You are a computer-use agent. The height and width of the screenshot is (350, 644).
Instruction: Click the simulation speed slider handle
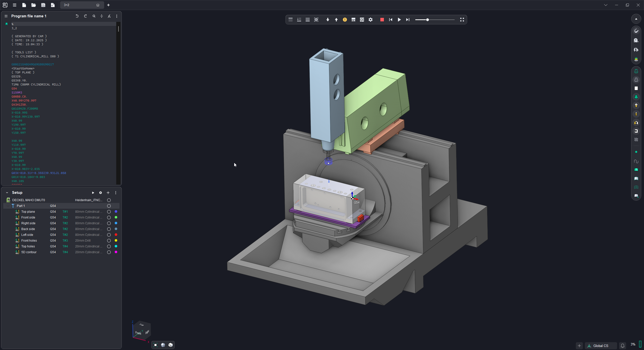click(427, 20)
